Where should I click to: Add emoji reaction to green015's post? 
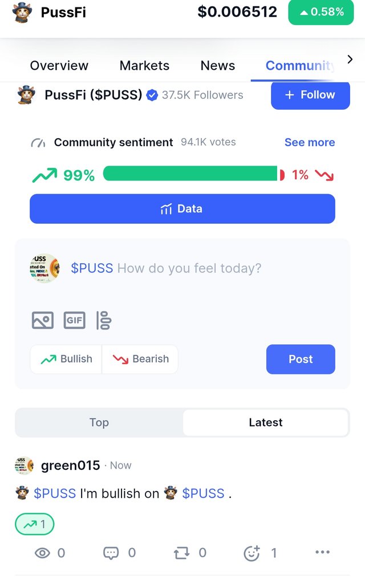tap(252, 553)
